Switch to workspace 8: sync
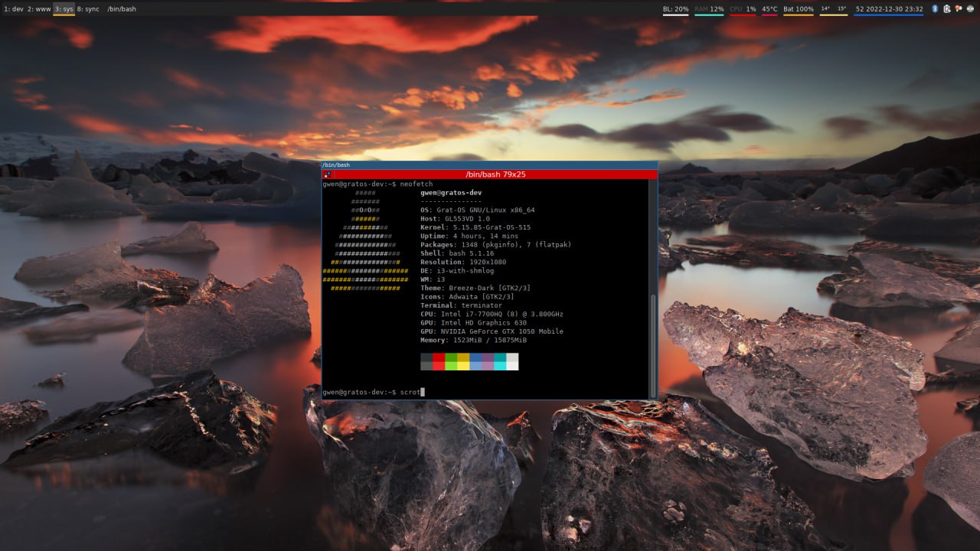 88,9
